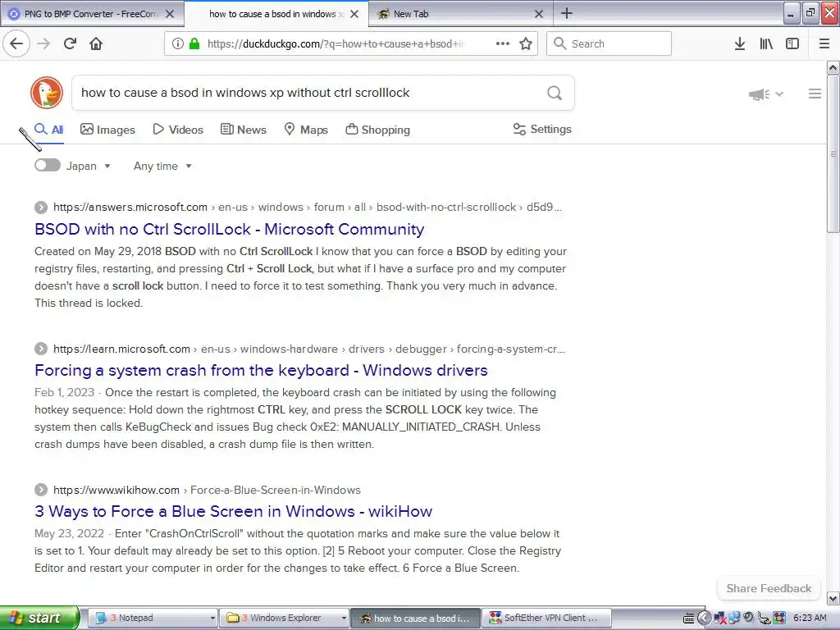Open 3 Ways to Force a Blue Screen result

233,511
